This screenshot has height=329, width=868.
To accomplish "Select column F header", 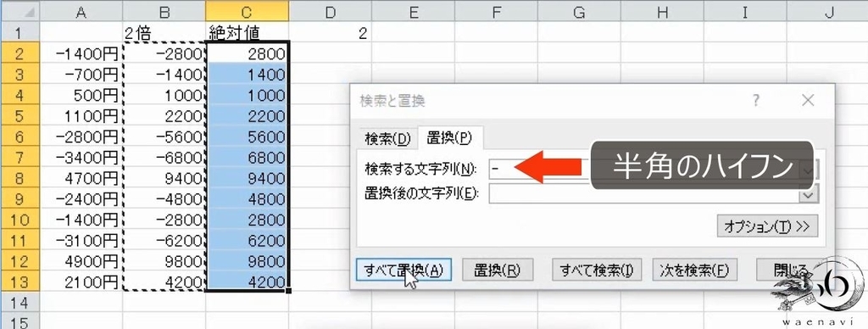I will pyautogui.click(x=496, y=12).
